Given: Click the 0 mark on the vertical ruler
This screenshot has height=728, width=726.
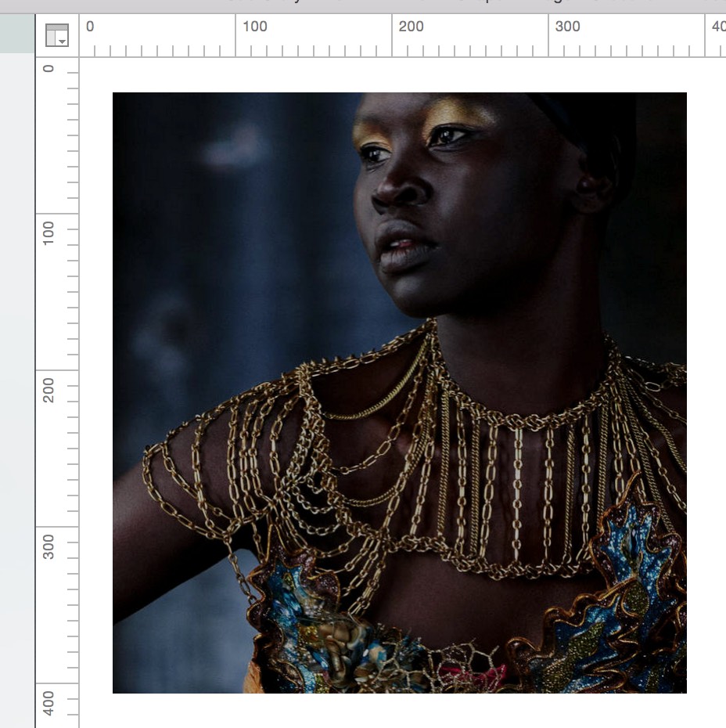Looking at the screenshot, I should (x=49, y=68).
